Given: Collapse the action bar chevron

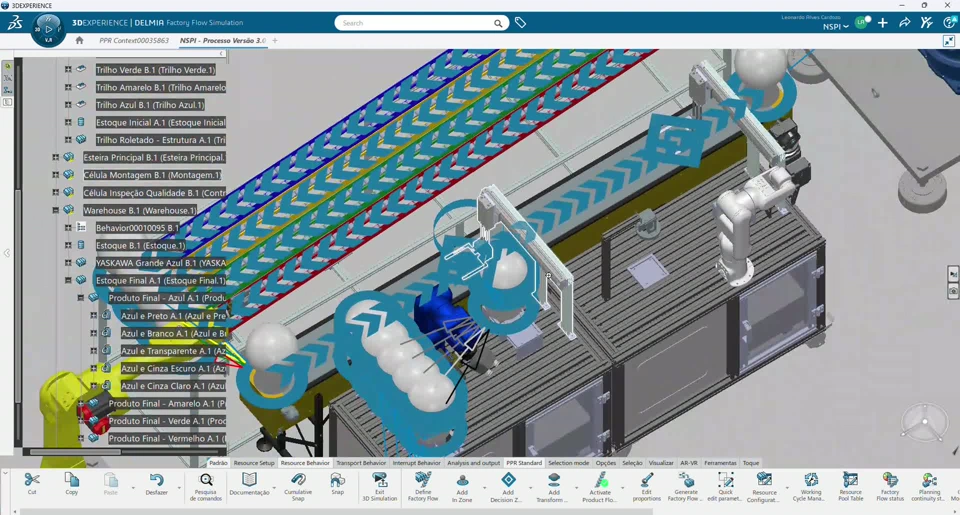Looking at the screenshot, I should coord(5,473).
